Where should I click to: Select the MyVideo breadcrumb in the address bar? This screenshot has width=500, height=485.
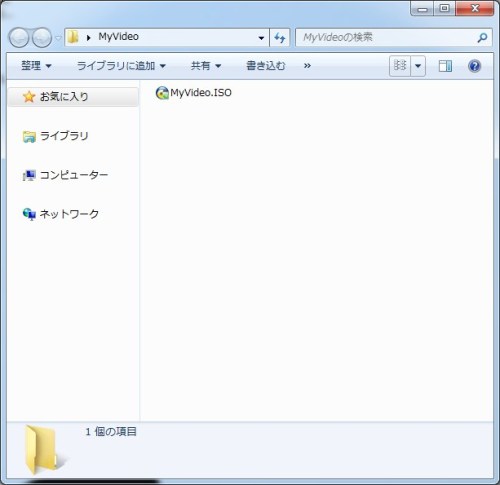coord(118,37)
